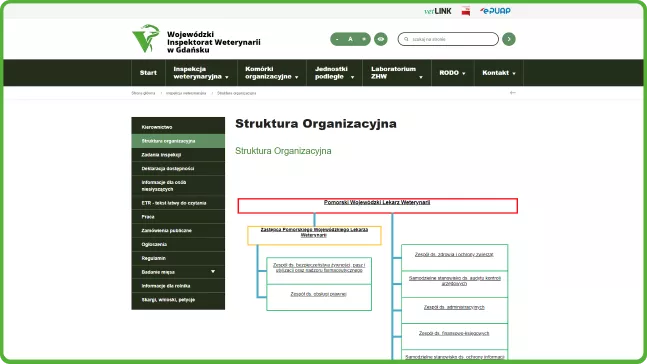The height and width of the screenshot is (364, 647).
Task: Open Praca sidebar item
Action: 178,217
